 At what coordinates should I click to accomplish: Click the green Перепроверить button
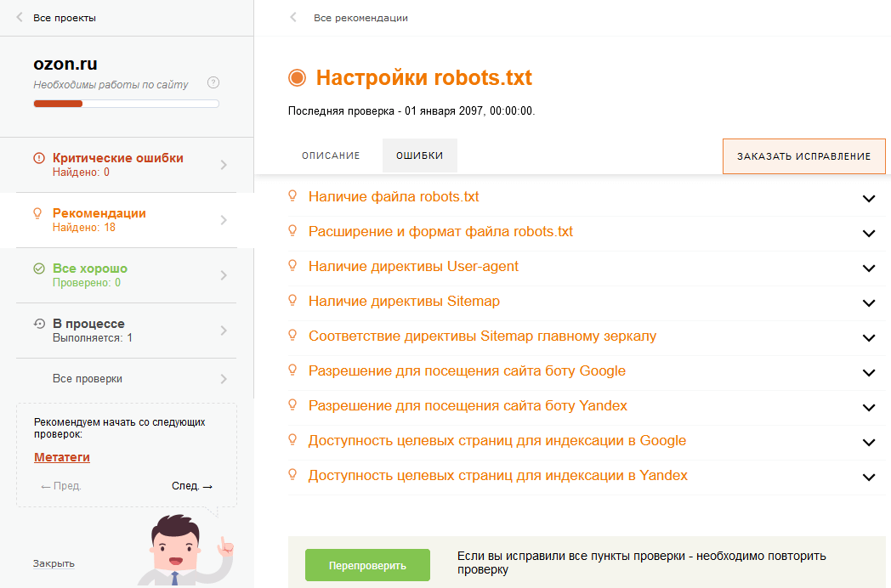[367, 565]
